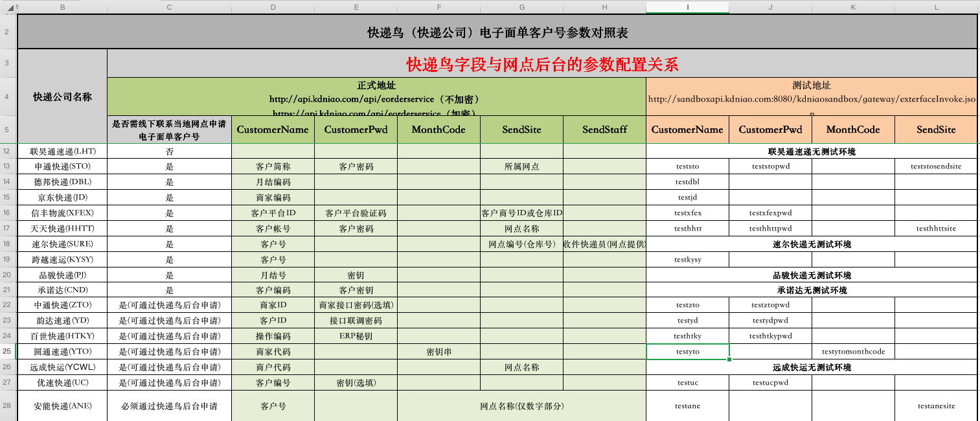Click the 德邦快递(DBL) cell

pyautogui.click(x=62, y=182)
